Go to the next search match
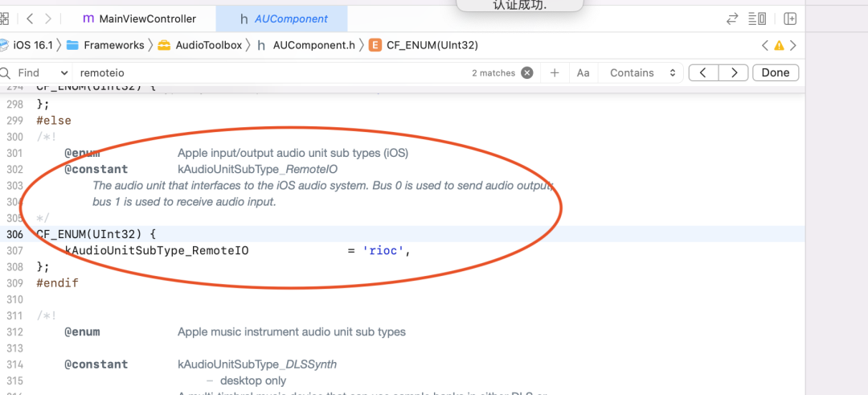The height and width of the screenshot is (395, 868). click(x=733, y=72)
